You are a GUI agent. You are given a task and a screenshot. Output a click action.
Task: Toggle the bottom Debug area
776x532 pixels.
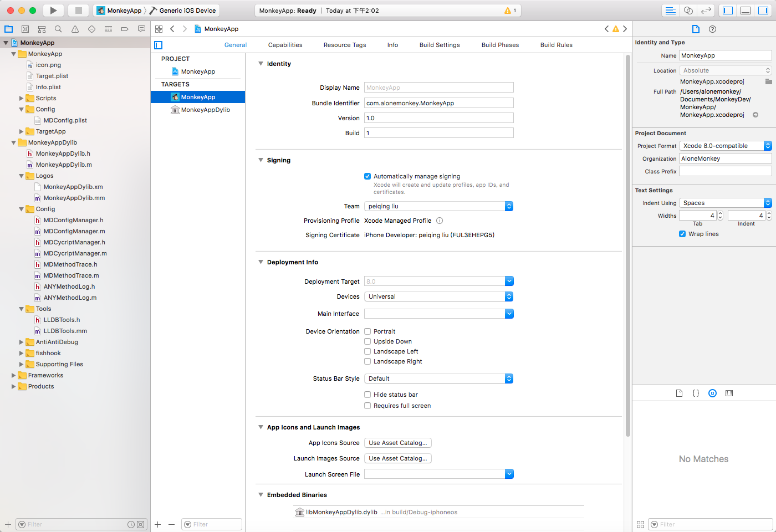746,11
